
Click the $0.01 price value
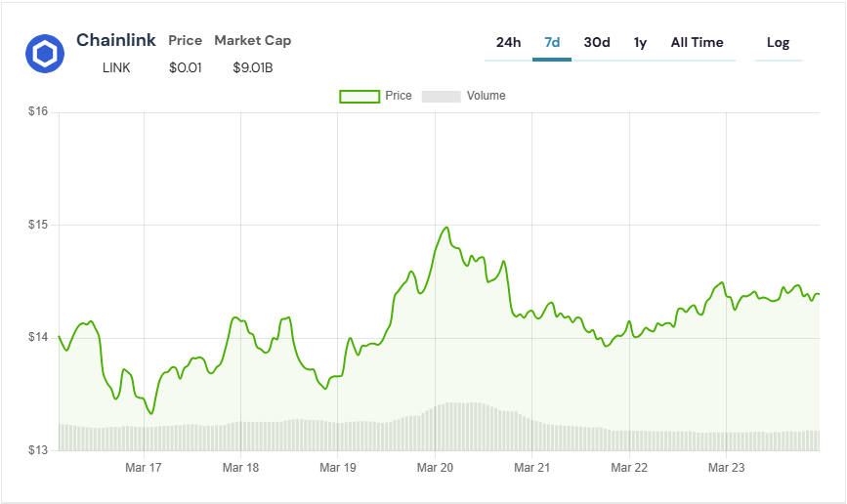point(186,67)
